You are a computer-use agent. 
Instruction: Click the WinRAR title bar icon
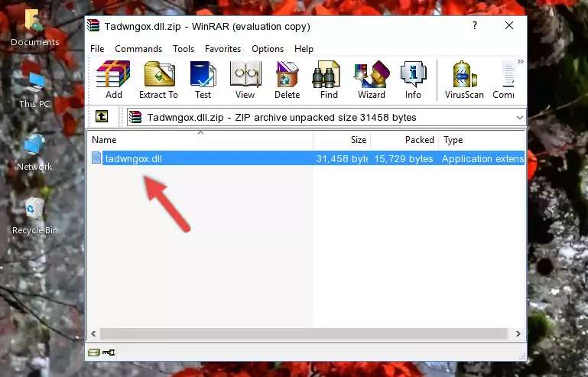point(93,26)
